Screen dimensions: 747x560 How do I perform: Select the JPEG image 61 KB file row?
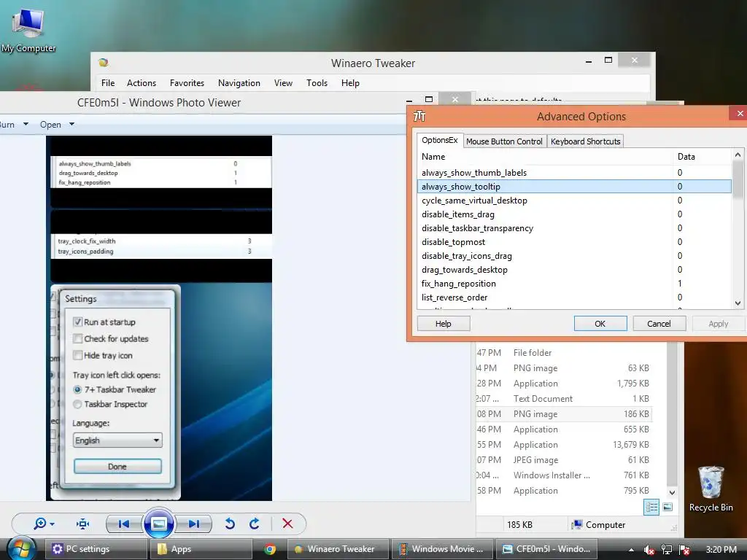point(564,459)
